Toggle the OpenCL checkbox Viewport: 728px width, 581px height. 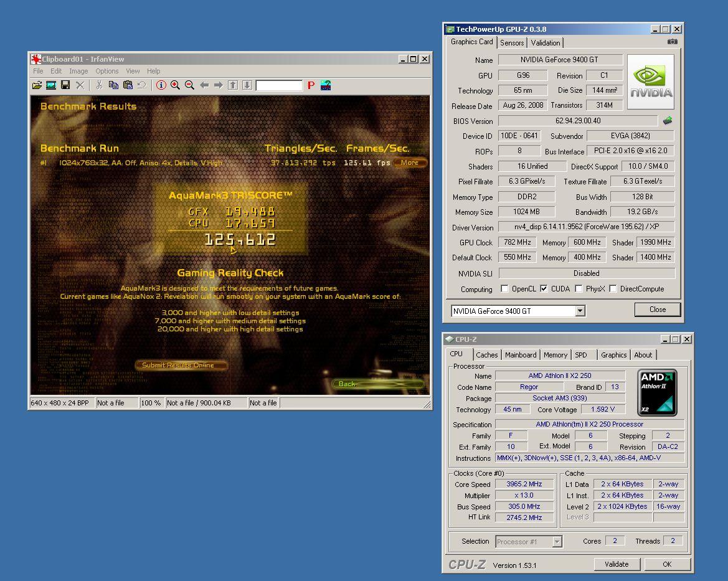click(x=504, y=289)
